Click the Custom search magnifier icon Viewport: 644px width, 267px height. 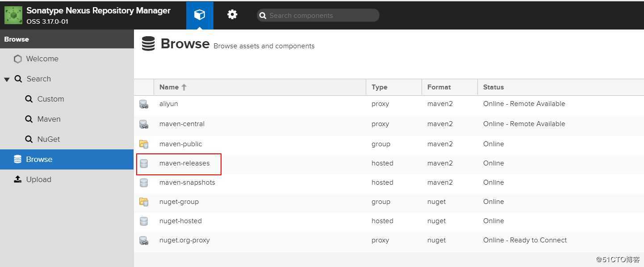(29, 99)
